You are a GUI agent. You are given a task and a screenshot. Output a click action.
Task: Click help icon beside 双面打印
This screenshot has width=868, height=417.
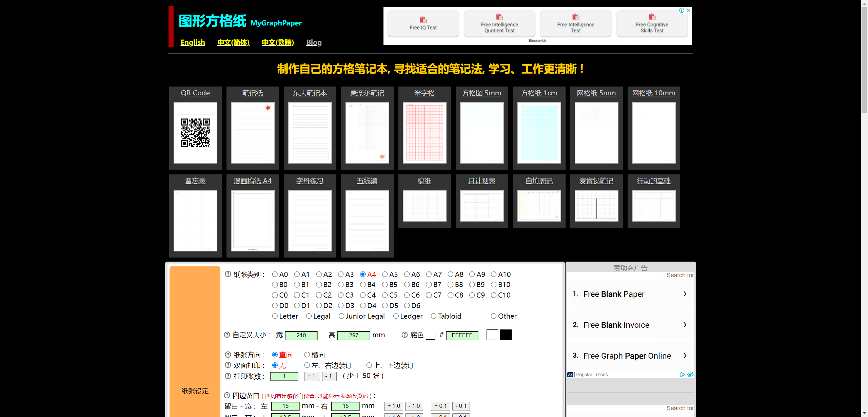click(x=228, y=365)
